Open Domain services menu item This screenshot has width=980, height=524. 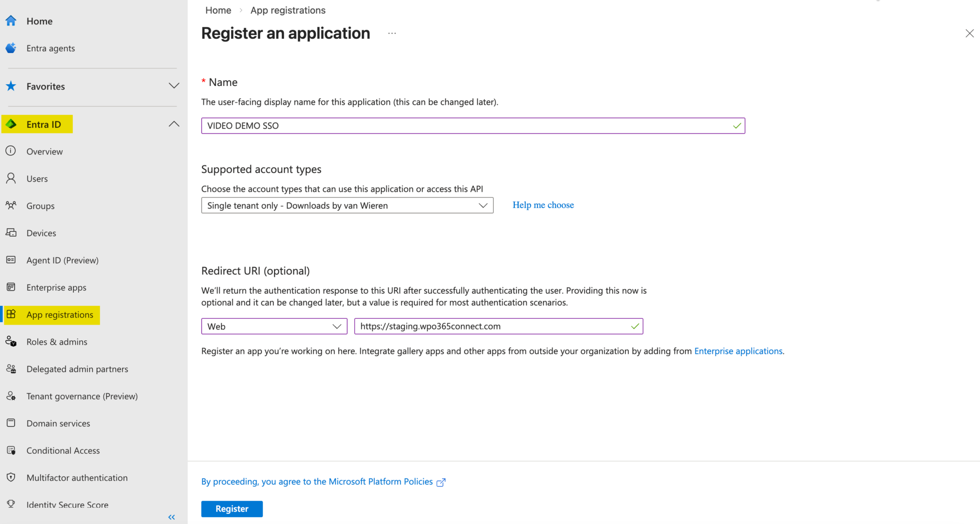point(58,424)
